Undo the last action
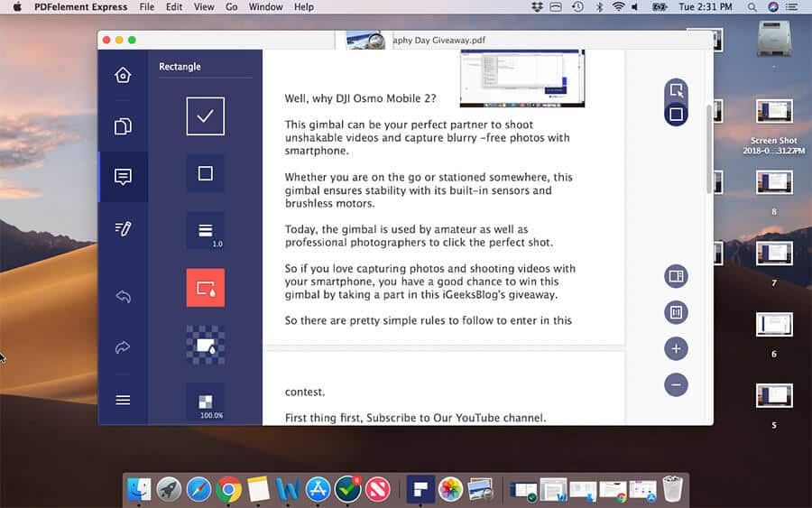Image resolution: width=812 pixels, height=508 pixels. click(x=123, y=296)
